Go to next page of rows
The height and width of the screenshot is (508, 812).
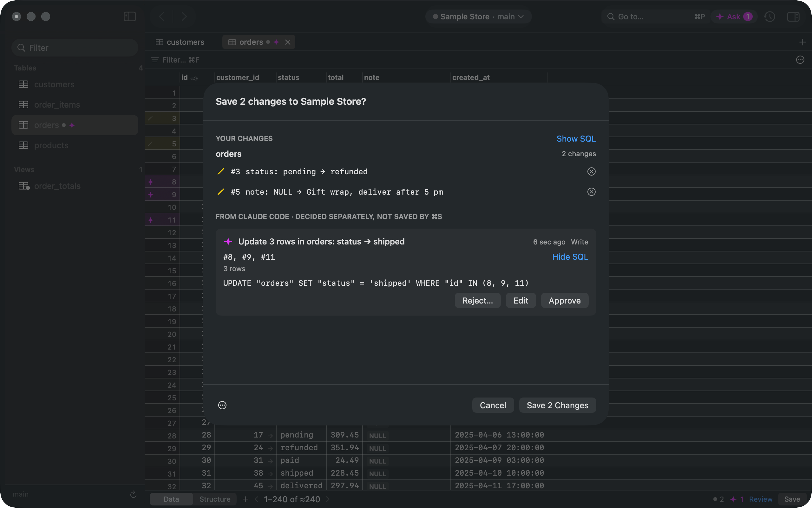coord(328,499)
